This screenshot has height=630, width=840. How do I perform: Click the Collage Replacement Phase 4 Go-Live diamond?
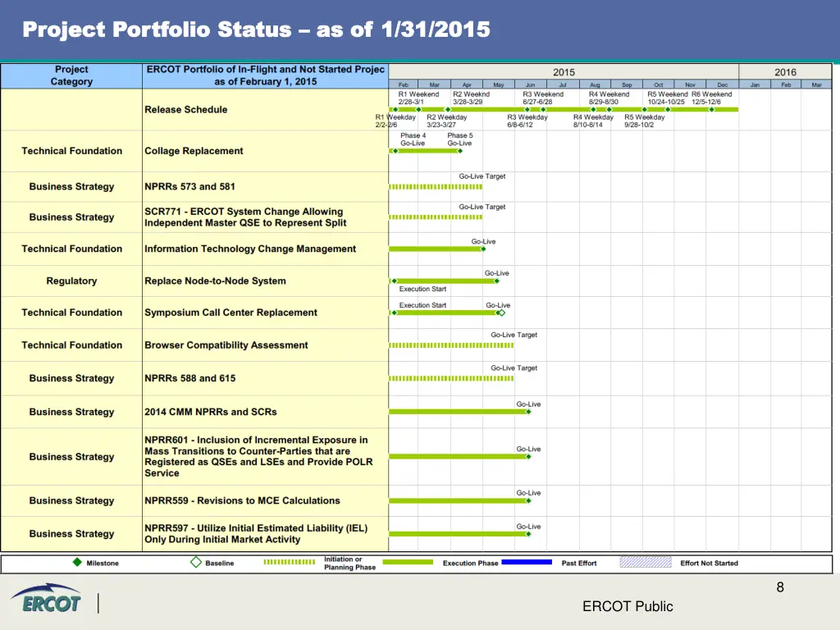click(396, 151)
